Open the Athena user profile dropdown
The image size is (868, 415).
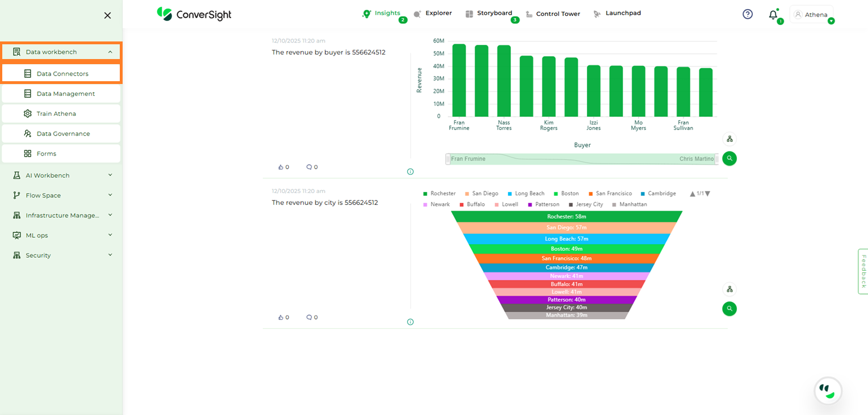coord(812,15)
